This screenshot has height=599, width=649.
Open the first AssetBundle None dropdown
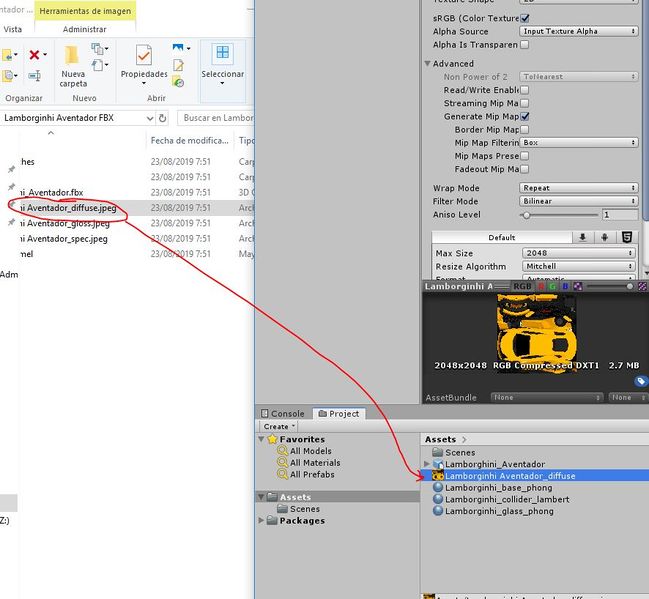546,397
